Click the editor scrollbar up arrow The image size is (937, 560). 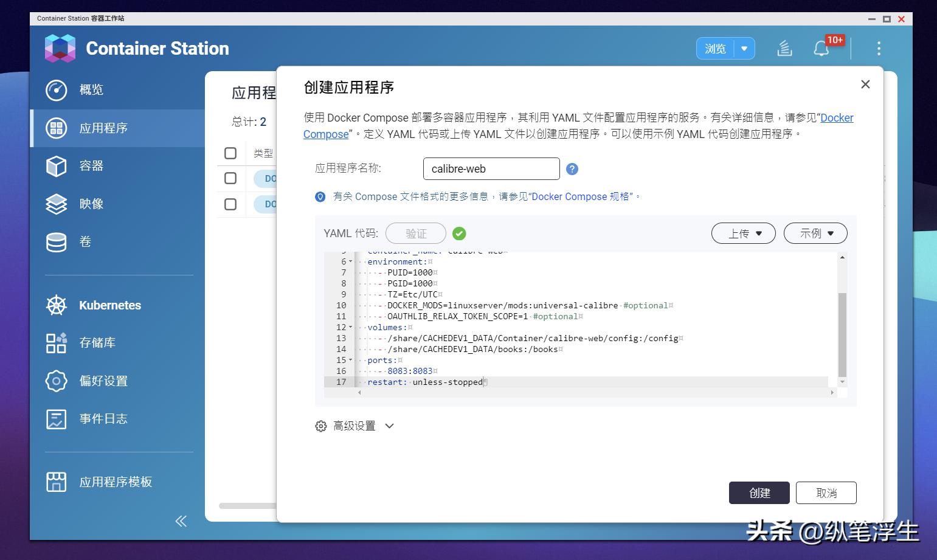(x=842, y=257)
